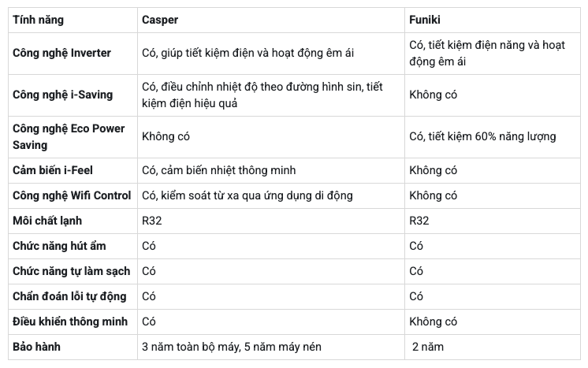
Task: Select the 'Bảo hành' row label
Action: click(x=36, y=347)
